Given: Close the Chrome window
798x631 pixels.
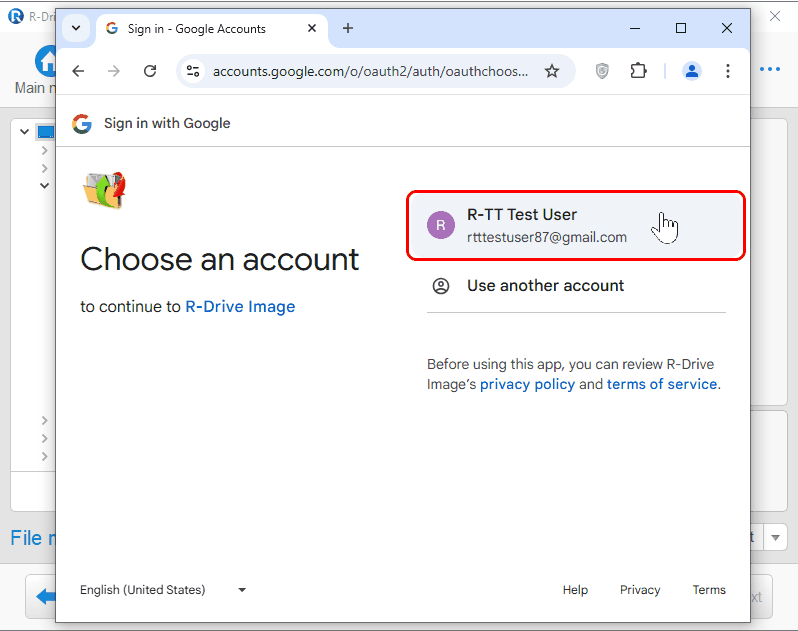Looking at the screenshot, I should tap(727, 28).
